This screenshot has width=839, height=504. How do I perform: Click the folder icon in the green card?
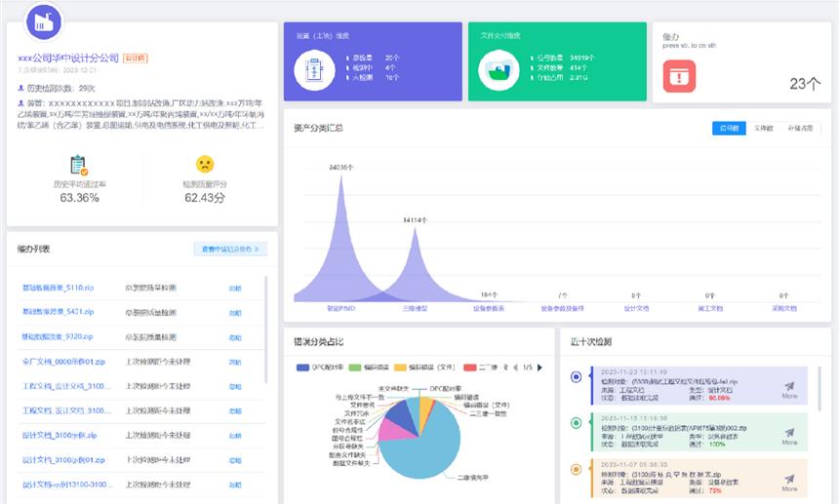click(499, 71)
